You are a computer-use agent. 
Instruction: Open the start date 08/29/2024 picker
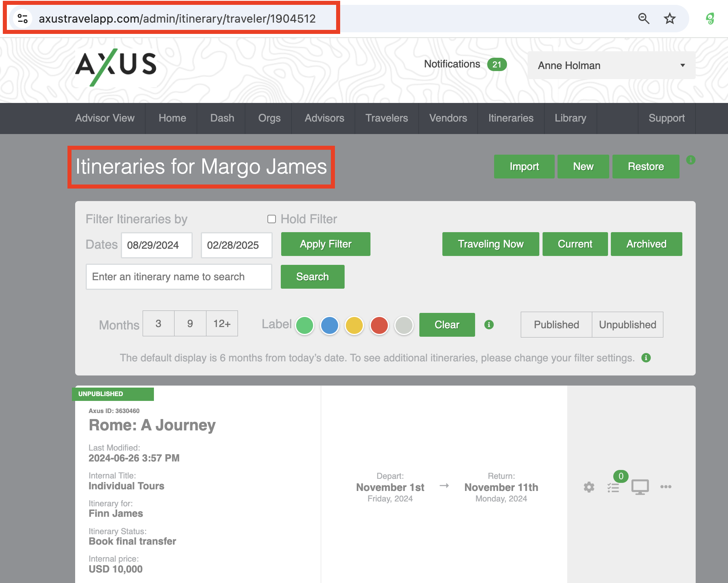157,245
